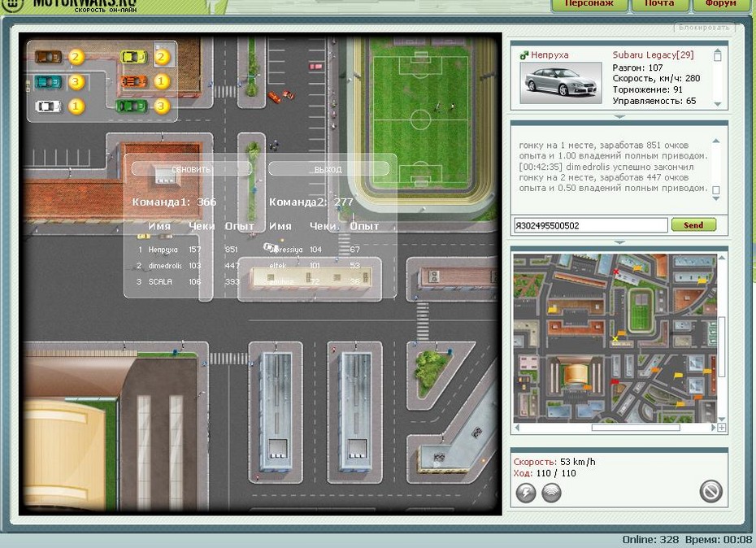Click the chat message input field
The height and width of the screenshot is (548, 756).
589,225
